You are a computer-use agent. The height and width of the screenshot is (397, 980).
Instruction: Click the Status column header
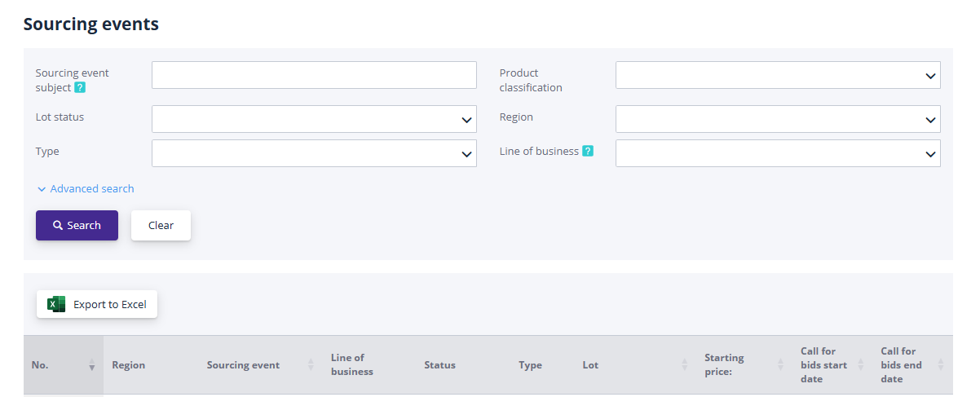click(439, 365)
